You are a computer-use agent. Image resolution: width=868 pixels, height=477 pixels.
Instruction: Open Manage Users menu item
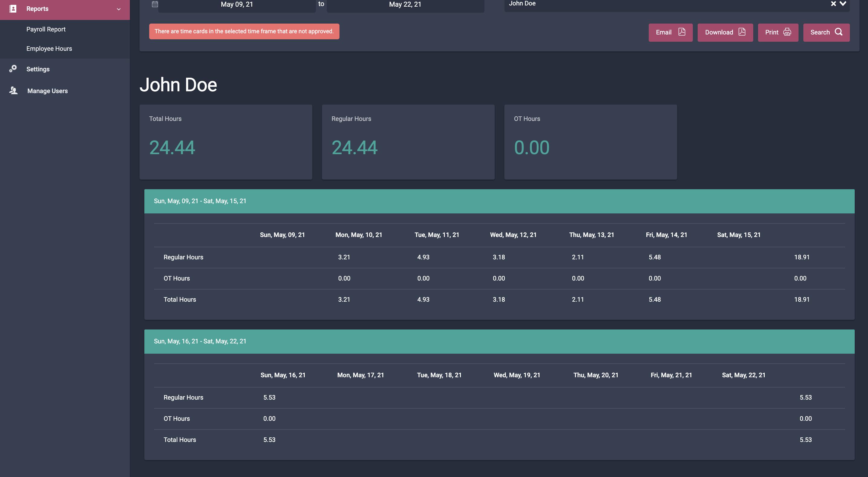[47, 91]
